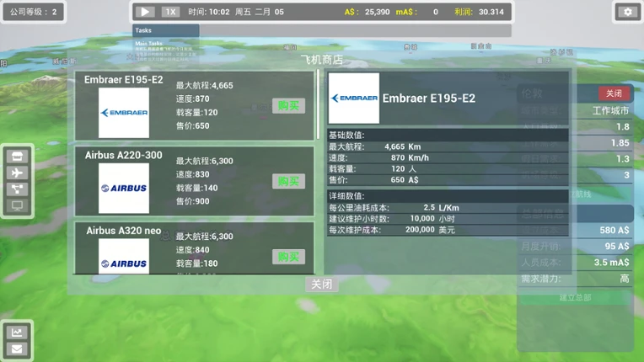
Task: Click 每次维护成本 200,000 row
Action: coord(448,230)
